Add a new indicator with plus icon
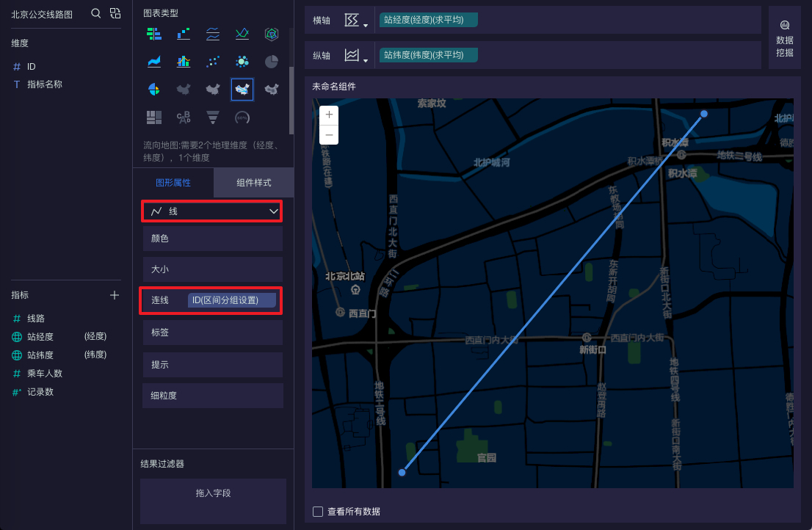This screenshot has height=530, width=812. point(115,295)
